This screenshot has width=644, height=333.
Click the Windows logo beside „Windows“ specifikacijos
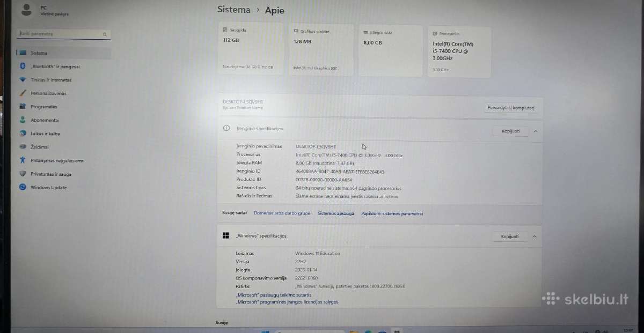click(226, 235)
